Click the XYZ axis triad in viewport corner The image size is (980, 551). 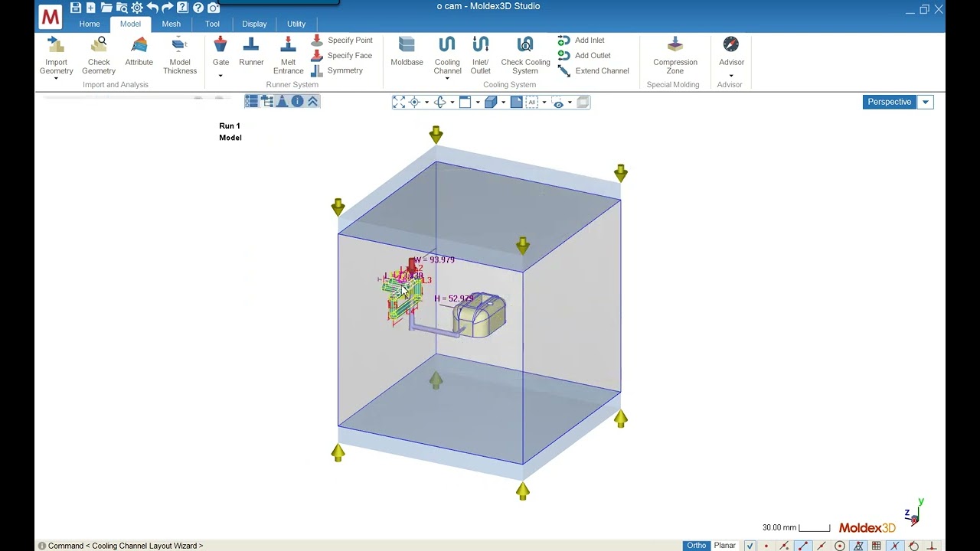pos(913,513)
